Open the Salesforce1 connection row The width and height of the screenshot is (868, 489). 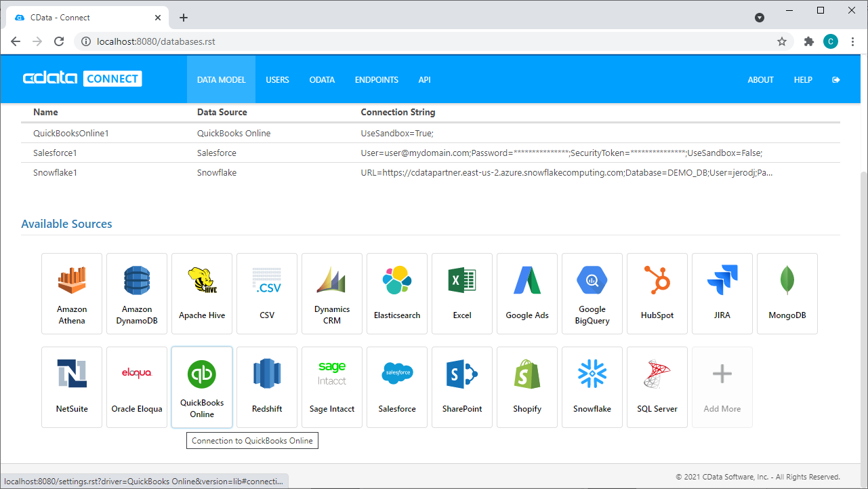[56, 153]
